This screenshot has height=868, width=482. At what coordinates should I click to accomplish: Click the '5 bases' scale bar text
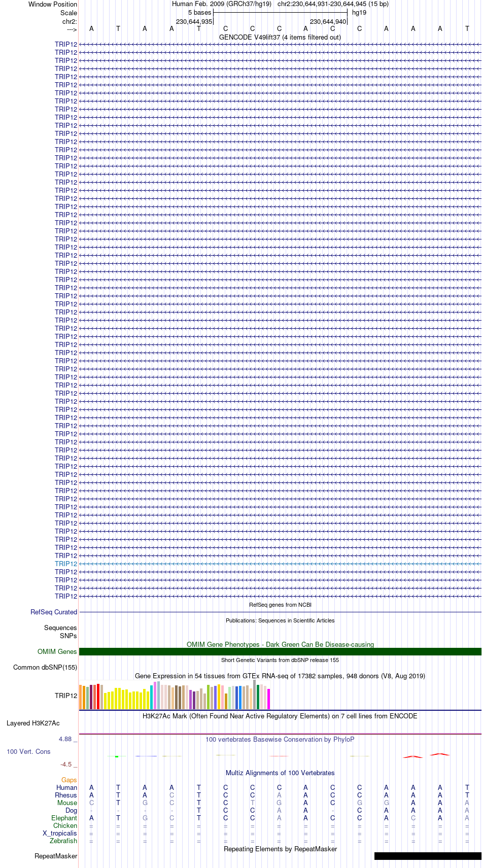tap(199, 13)
